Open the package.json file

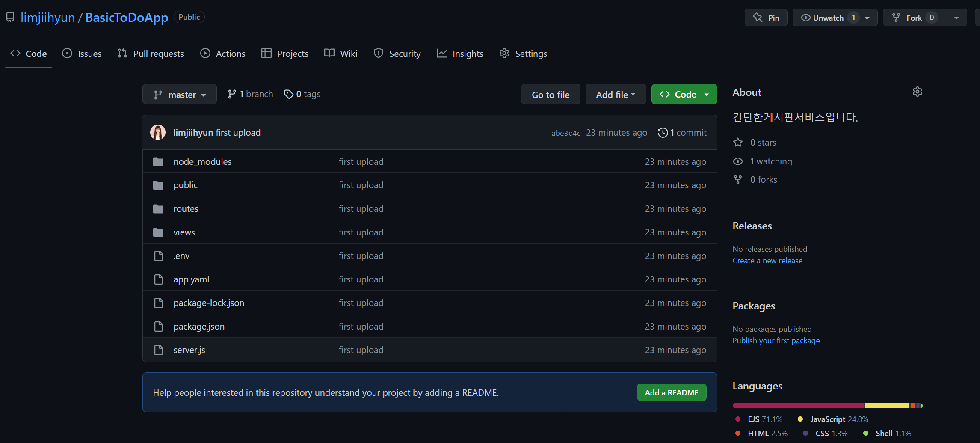(199, 327)
